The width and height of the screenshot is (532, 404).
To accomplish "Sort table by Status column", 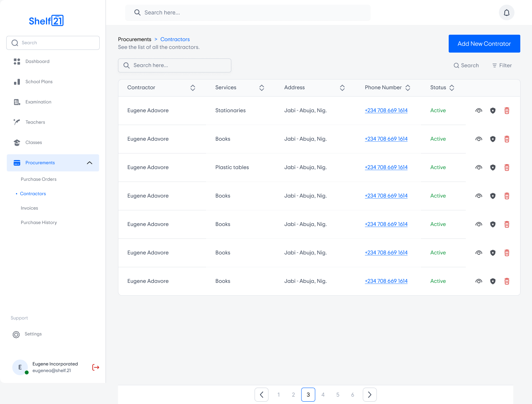I will [452, 88].
